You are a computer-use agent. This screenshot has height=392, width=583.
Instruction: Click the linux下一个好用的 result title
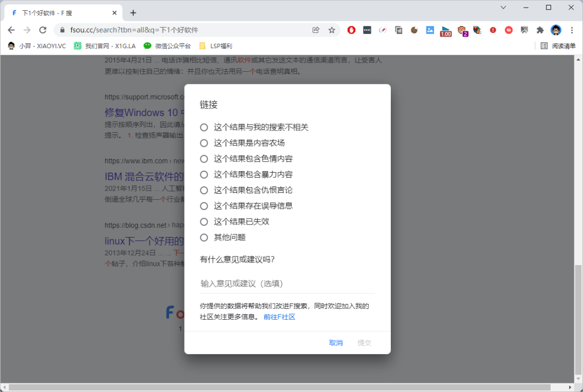(144, 241)
